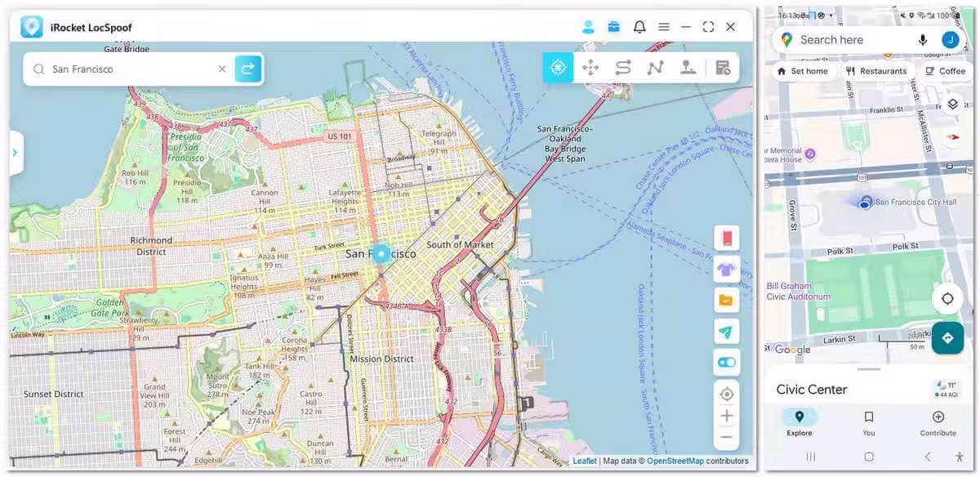Tap the Google Maps pin logo in search bar
This screenshot has width=980, height=477.
pyautogui.click(x=786, y=39)
